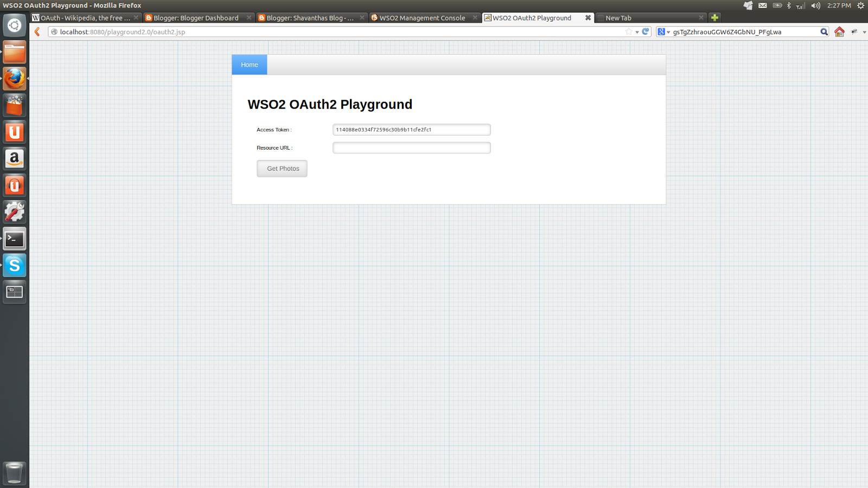
Task: Open Files manager from dock
Action: click(x=15, y=52)
